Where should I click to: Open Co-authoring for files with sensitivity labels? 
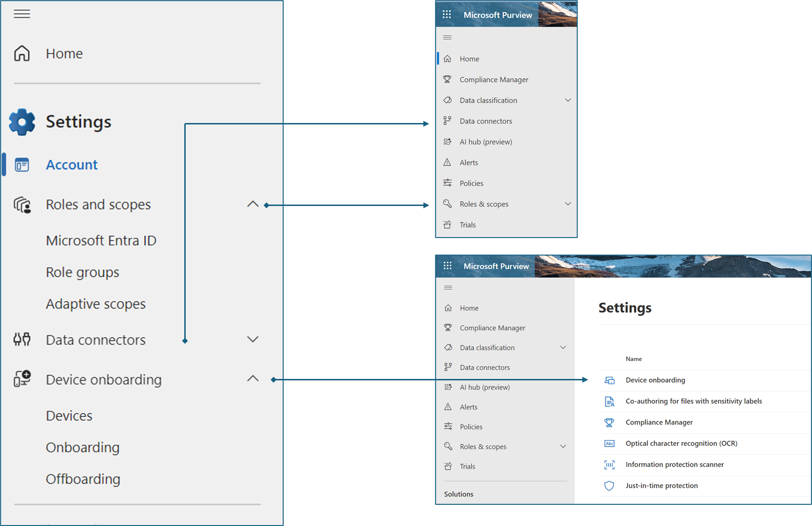693,402
